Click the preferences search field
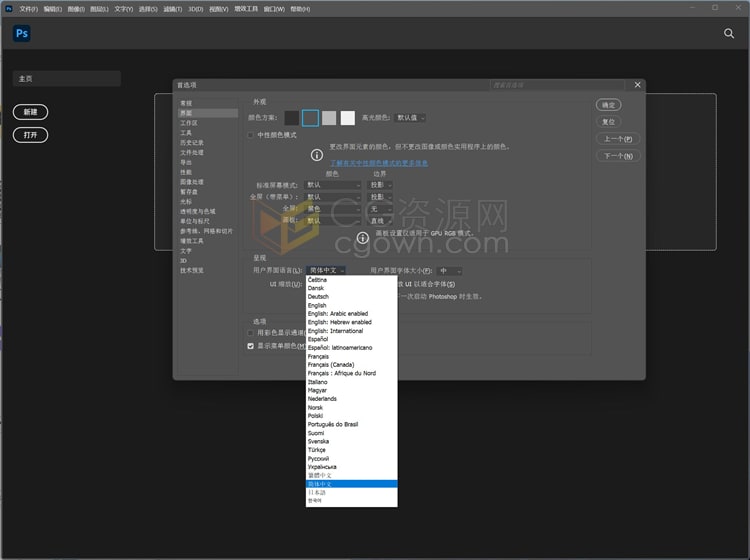The width and height of the screenshot is (750, 560). tap(557, 85)
